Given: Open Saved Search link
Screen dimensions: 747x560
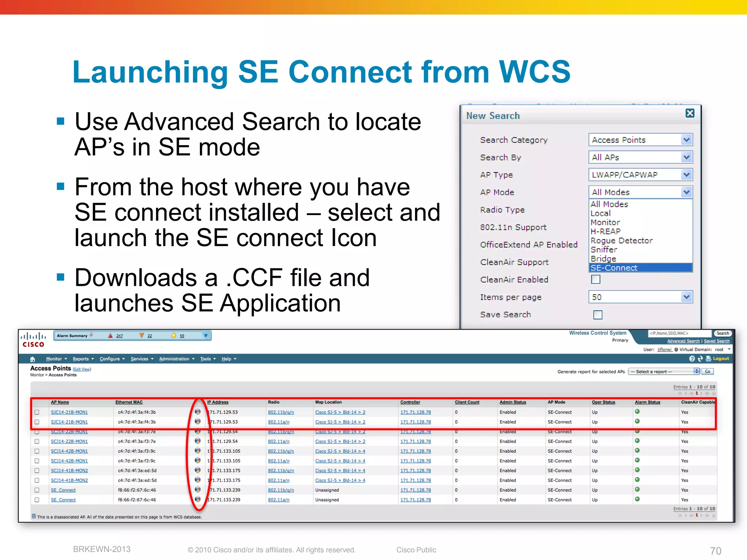Looking at the screenshot, I should pos(717,341).
